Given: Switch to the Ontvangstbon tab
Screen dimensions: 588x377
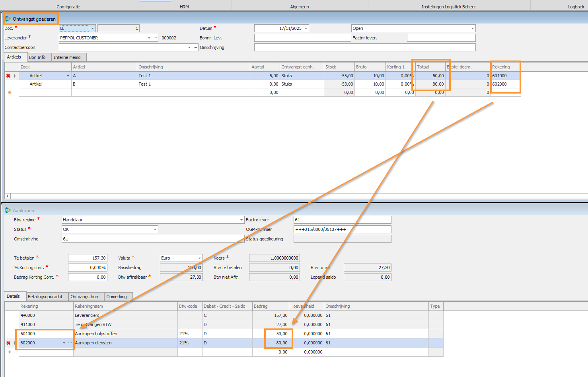Looking at the screenshot, I should pos(84,297).
